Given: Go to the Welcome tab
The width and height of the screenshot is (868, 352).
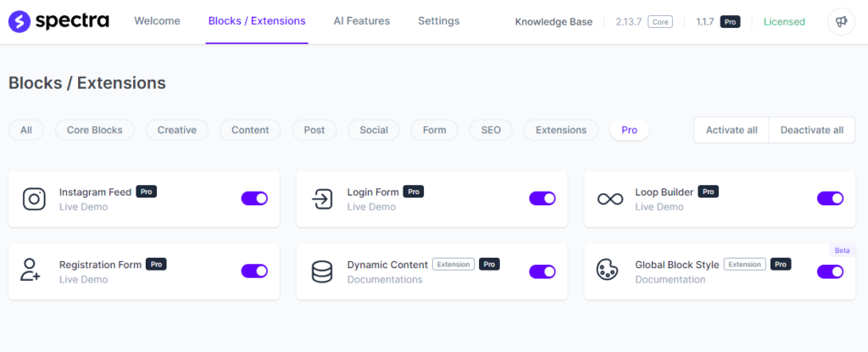Looking at the screenshot, I should click(x=157, y=21).
